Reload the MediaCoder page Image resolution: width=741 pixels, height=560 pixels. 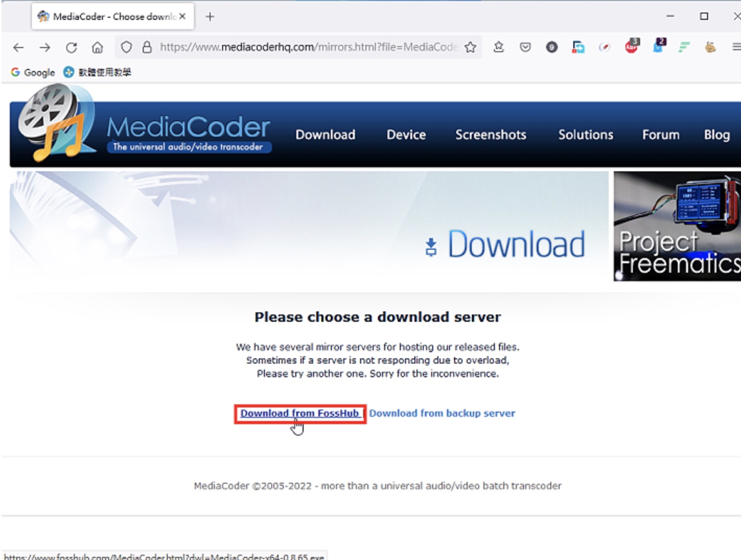click(71, 48)
